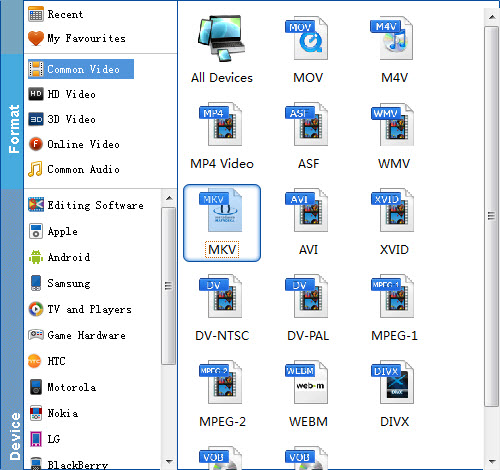Open TV and Players category

[80, 309]
